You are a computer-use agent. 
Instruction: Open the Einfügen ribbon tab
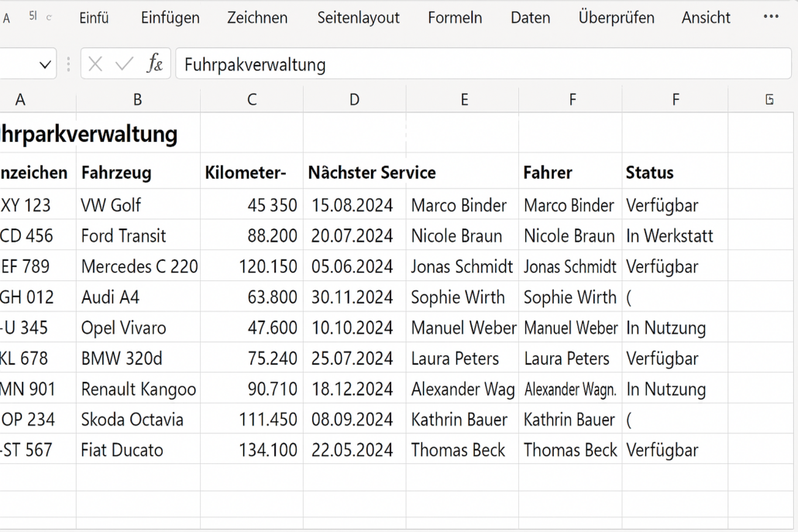pos(170,17)
